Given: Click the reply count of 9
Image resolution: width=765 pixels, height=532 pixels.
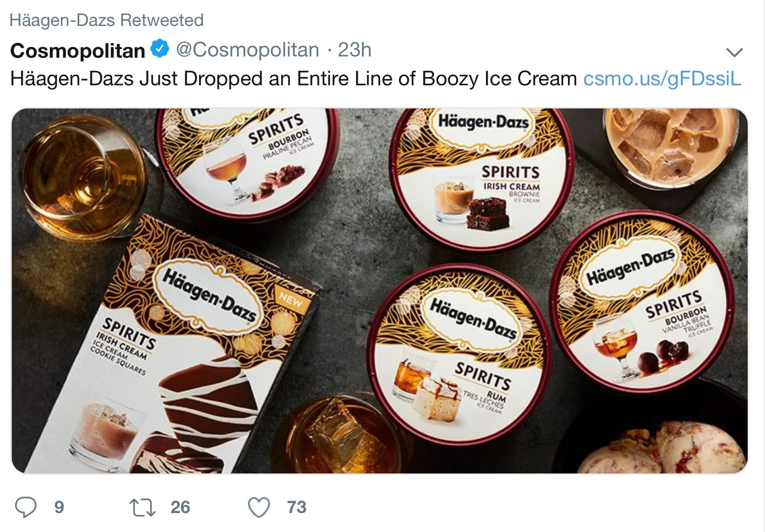Looking at the screenshot, I should click(59, 507).
